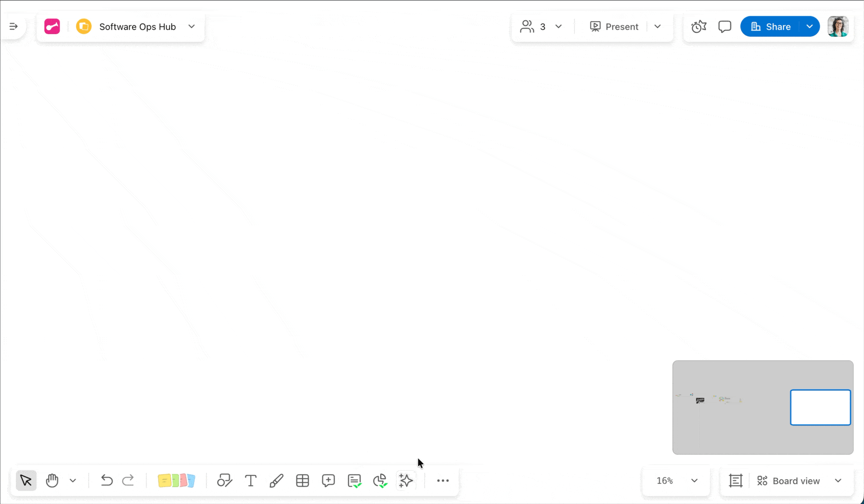Toggle the selection arrow tool
This screenshot has height=504, width=864.
tap(26, 480)
